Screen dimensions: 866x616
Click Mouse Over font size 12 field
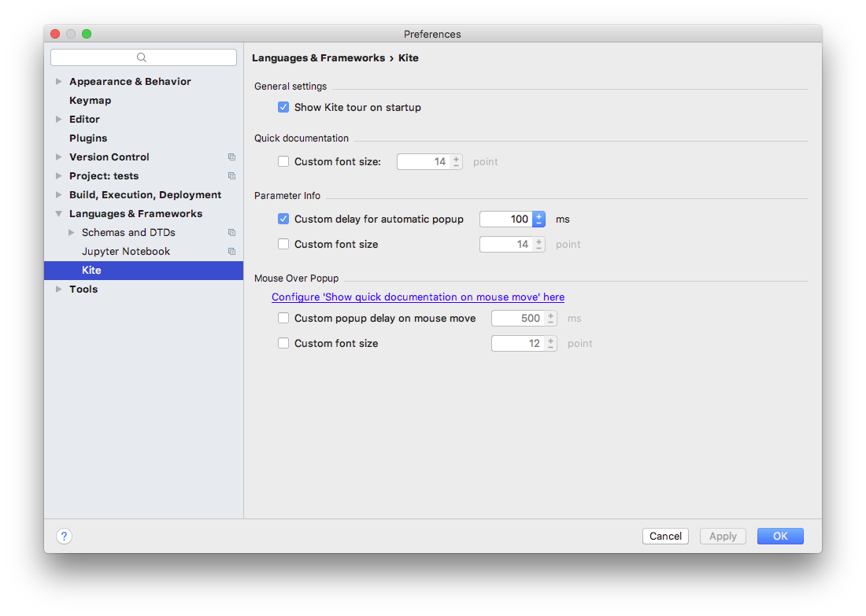pos(518,343)
